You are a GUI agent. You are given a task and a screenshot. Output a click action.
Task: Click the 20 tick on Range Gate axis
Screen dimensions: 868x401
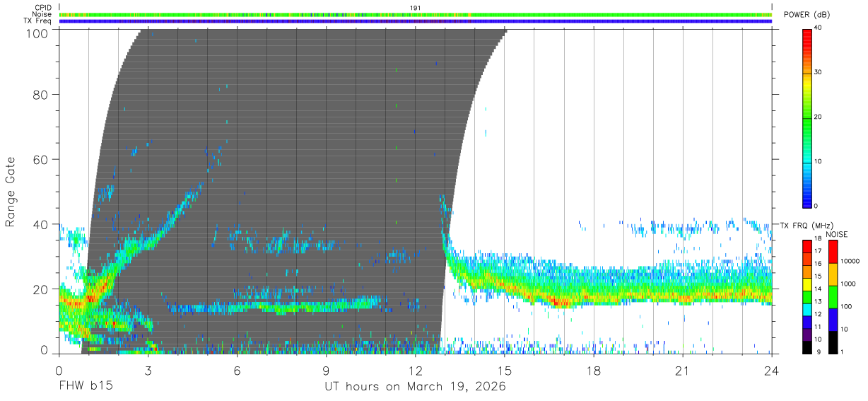[41, 289]
